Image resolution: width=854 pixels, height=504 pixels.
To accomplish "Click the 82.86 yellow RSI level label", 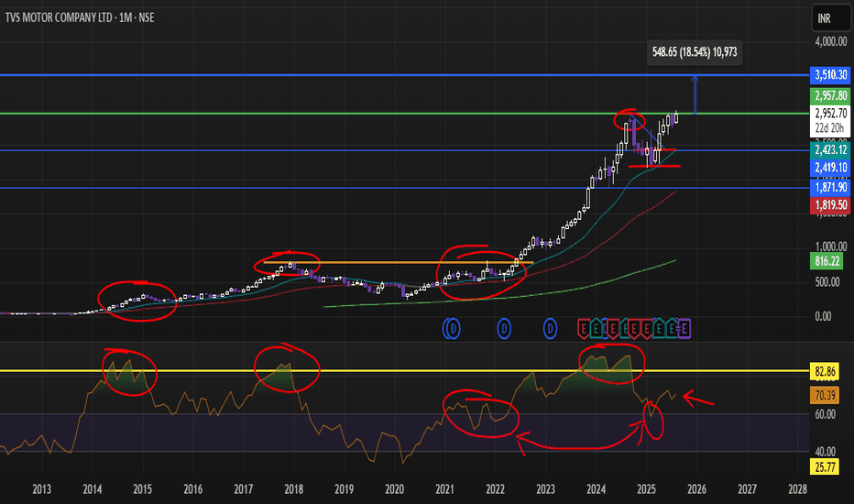I will click(x=825, y=372).
